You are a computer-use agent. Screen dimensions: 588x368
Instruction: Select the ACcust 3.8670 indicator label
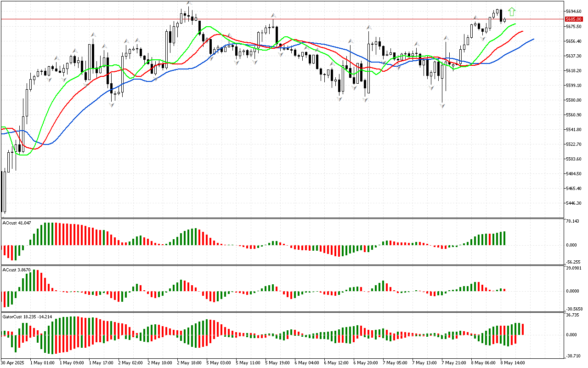[17, 270]
